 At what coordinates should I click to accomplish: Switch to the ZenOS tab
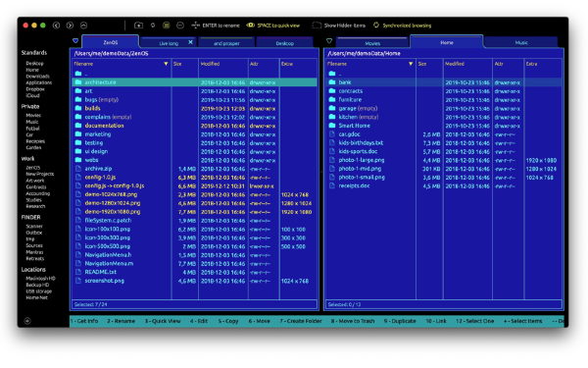coord(111,42)
